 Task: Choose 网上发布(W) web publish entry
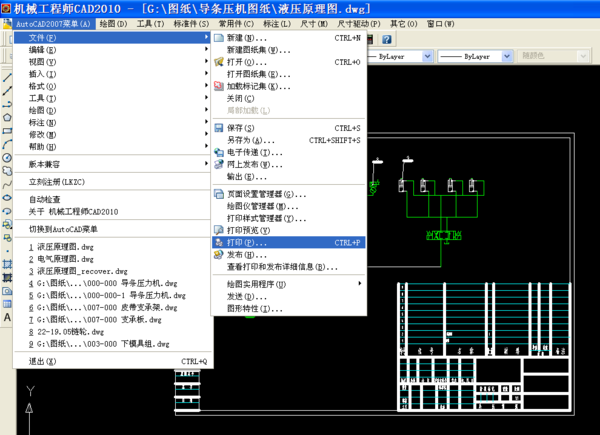(289, 165)
